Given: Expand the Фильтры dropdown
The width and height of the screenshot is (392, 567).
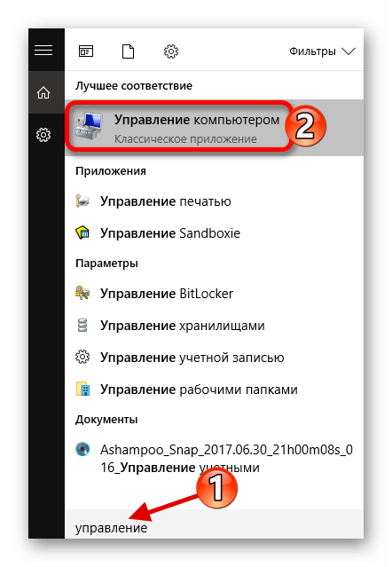Looking at the screenshot, I should (322, 51).
